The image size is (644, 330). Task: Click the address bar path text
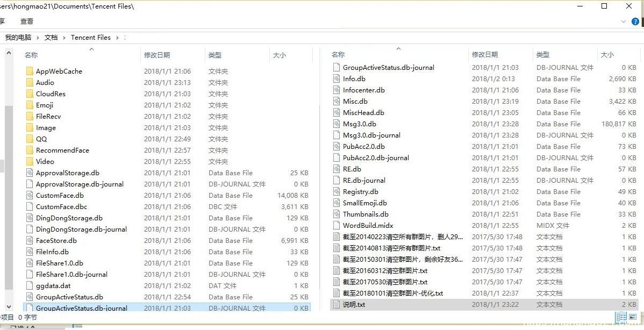click(x=67, y=6)
